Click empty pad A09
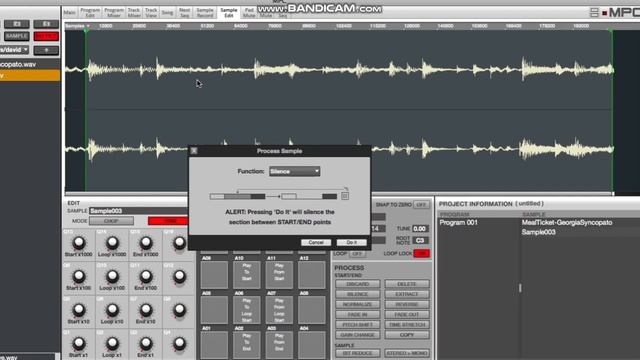The height and width of the screenshot is (360, 640). tap(214, 275)
